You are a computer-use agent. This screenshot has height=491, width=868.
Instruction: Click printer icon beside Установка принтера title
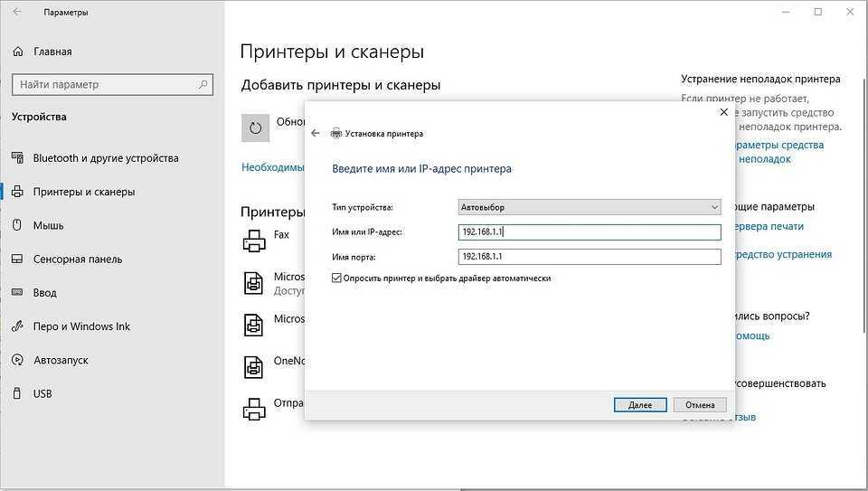336,134
